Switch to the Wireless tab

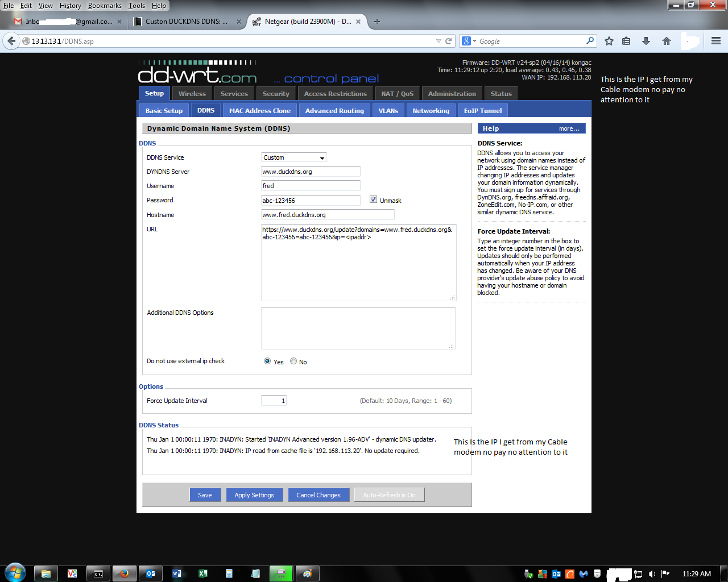(x=192, y=94)
